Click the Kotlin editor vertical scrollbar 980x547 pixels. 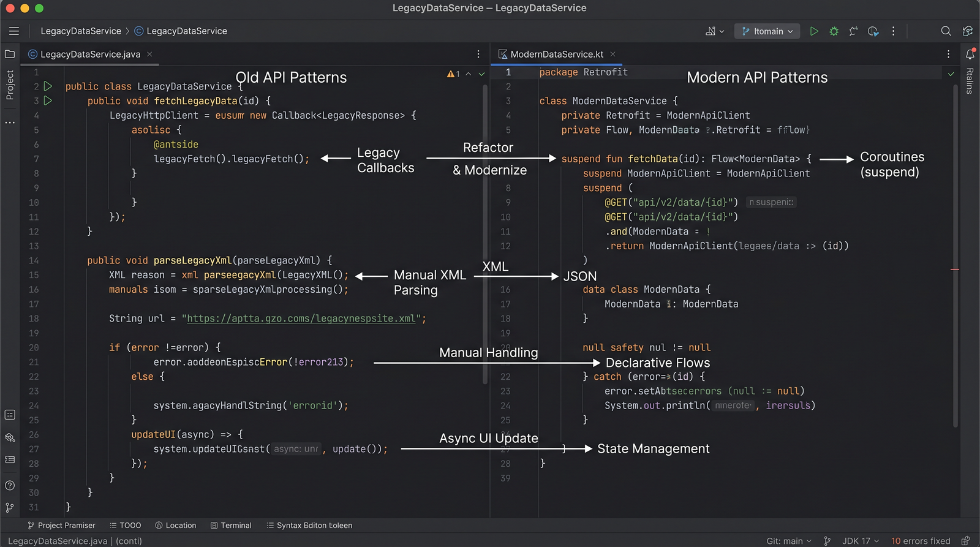(x=955, y=255)
